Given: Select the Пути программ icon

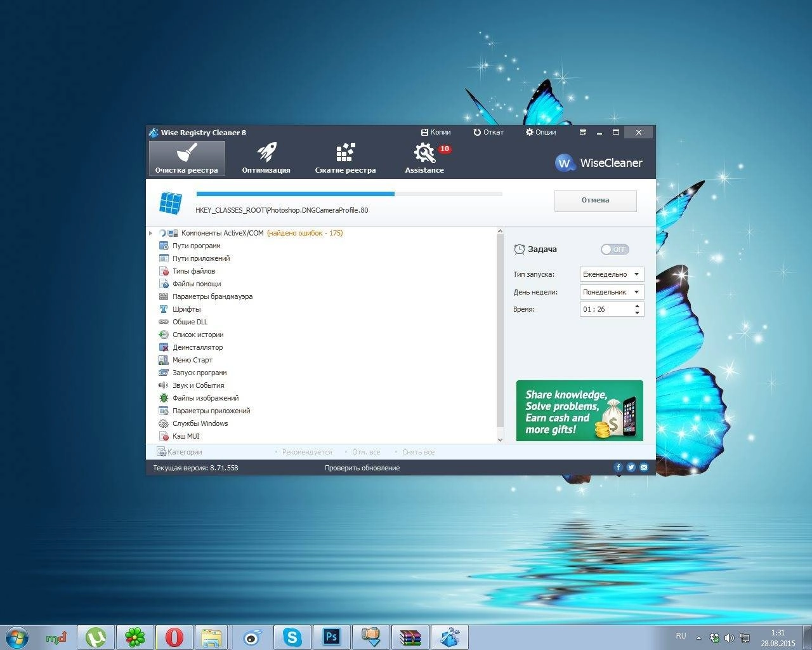Looking at the screenshot, I should click(164, 246).
